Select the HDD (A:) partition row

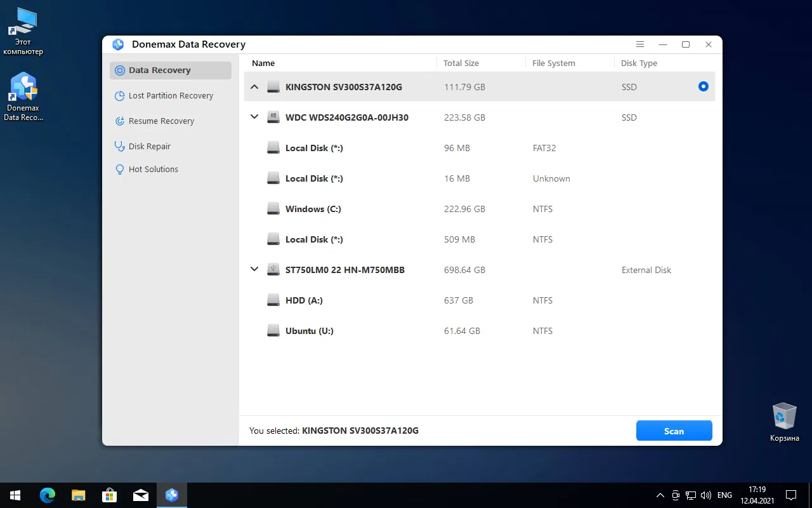pos(304,300)
